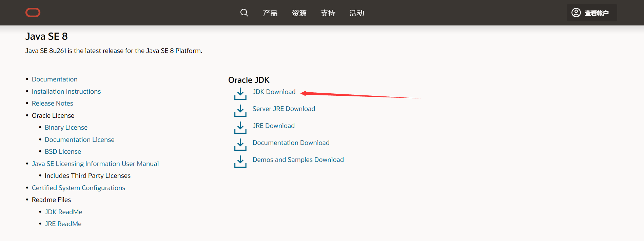Open the Release Notes link
This screenshot has width=644, height=241.
(52, 103)
